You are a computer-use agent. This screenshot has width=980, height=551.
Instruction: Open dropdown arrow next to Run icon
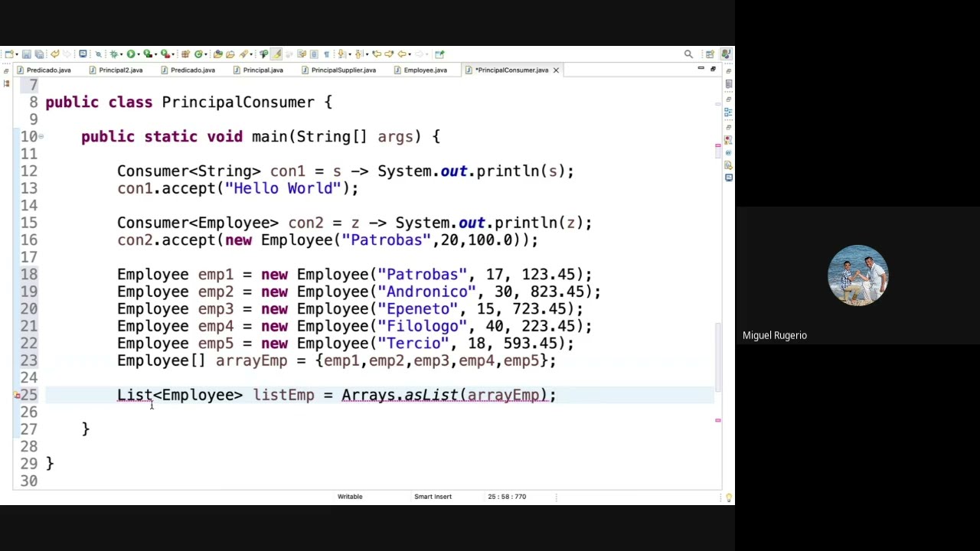point(138,54)
